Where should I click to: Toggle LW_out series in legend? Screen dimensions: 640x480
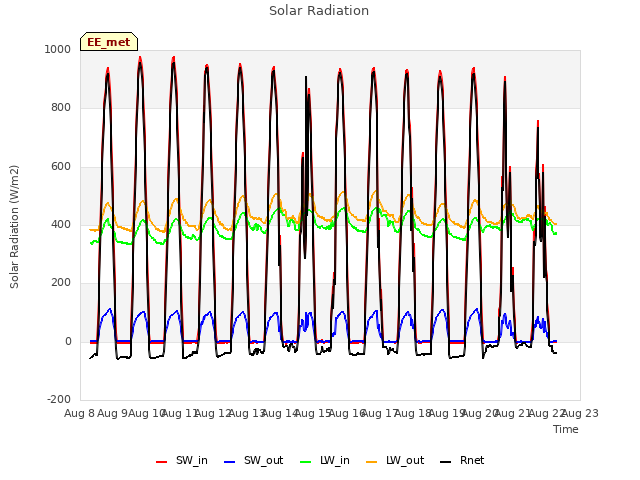pos(396,460)
